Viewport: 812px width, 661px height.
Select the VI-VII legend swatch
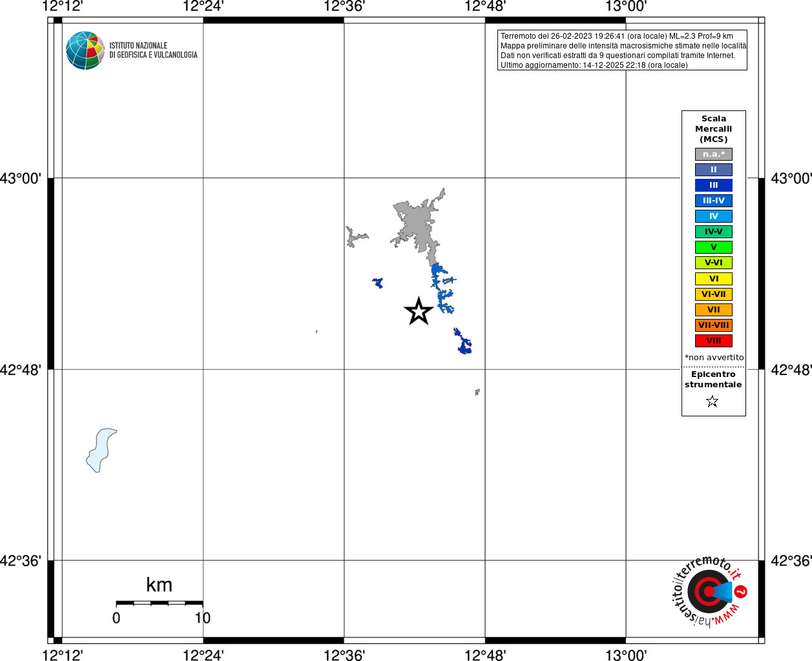[x=714, y=294]
